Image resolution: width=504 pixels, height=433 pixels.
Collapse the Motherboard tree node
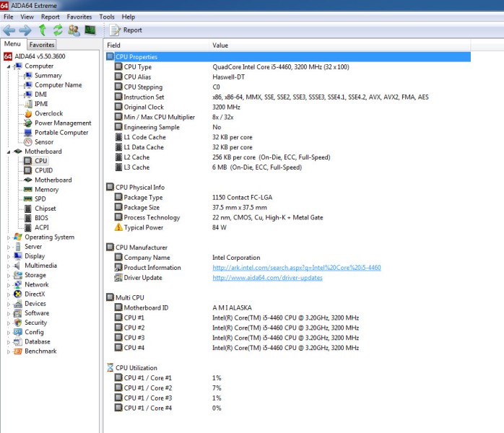pos(9,152)
